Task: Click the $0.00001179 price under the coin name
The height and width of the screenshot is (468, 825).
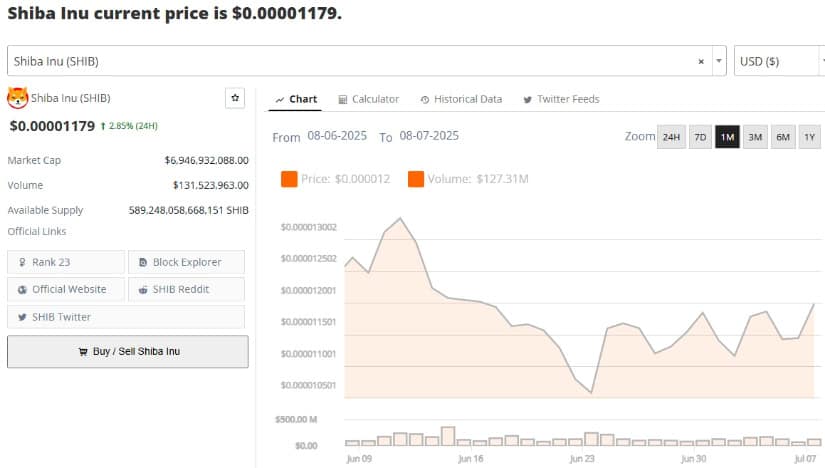Action: (x=52, y=126)
